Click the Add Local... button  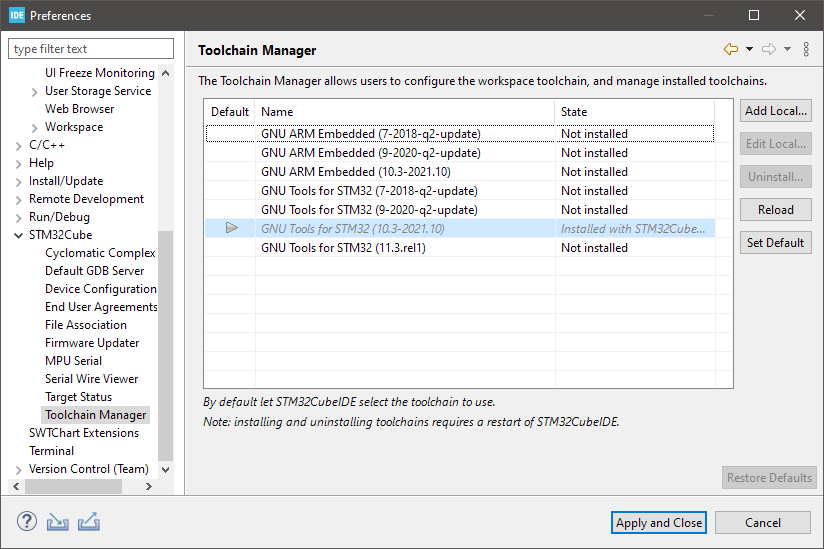pyautogui.click(x=776, y=111)
